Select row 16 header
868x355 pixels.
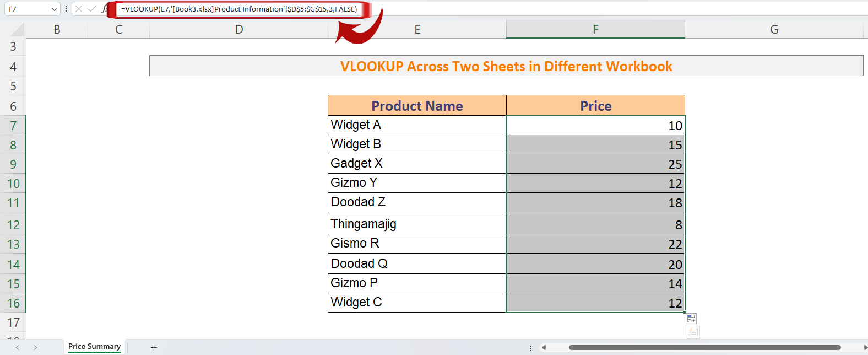13,303
